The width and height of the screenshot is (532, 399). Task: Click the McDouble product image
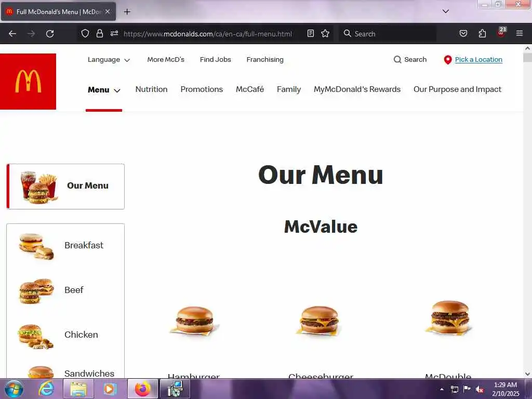click(449, 318)
